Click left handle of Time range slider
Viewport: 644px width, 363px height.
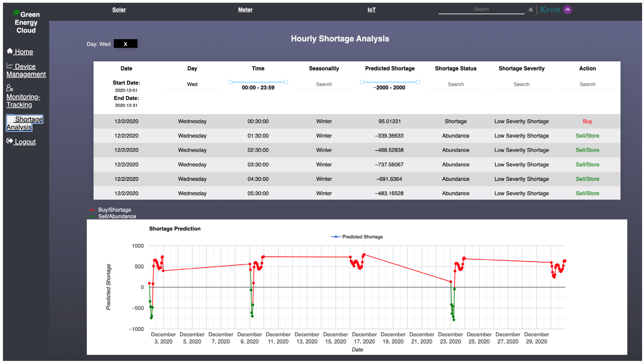click(230, 82)
